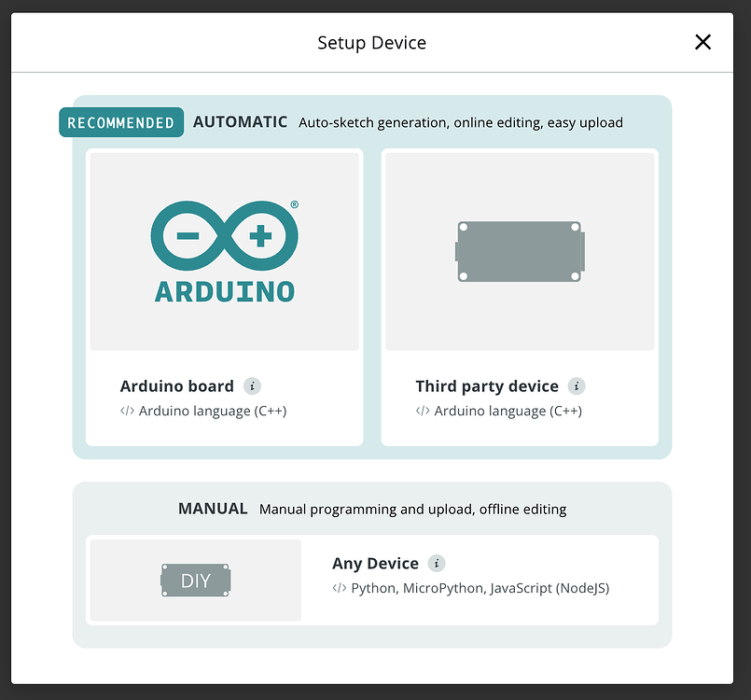This screenshot has height=700, width=751.
Task: Open info for Third party device
Action: (577, 385)
